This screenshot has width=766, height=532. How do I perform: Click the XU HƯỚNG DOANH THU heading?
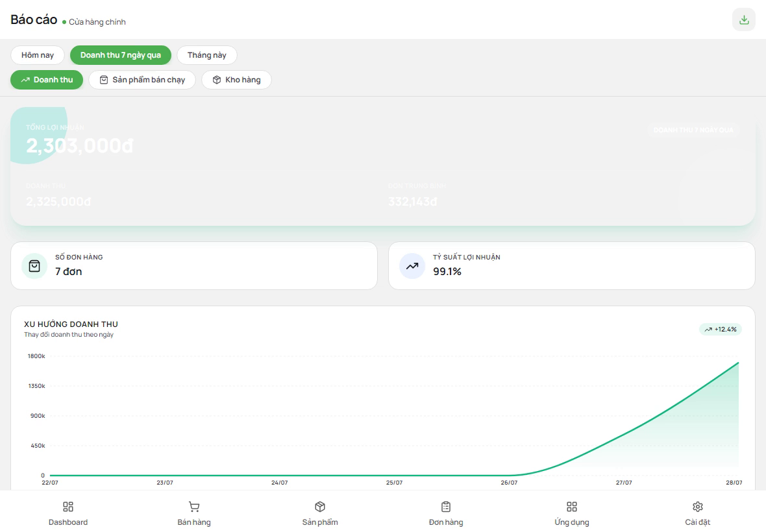pyautogui.click(x=71, y=324)
